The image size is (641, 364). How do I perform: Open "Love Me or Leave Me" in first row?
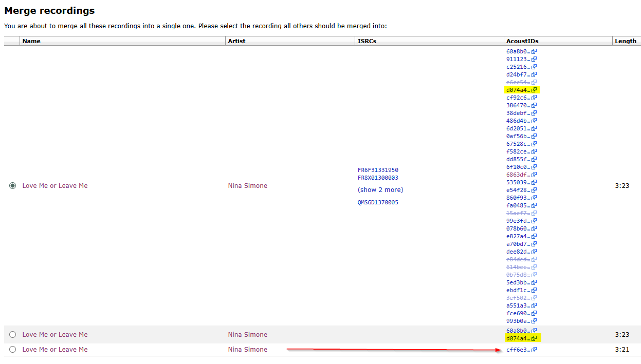pyautogui.click(x=55, y=185)
